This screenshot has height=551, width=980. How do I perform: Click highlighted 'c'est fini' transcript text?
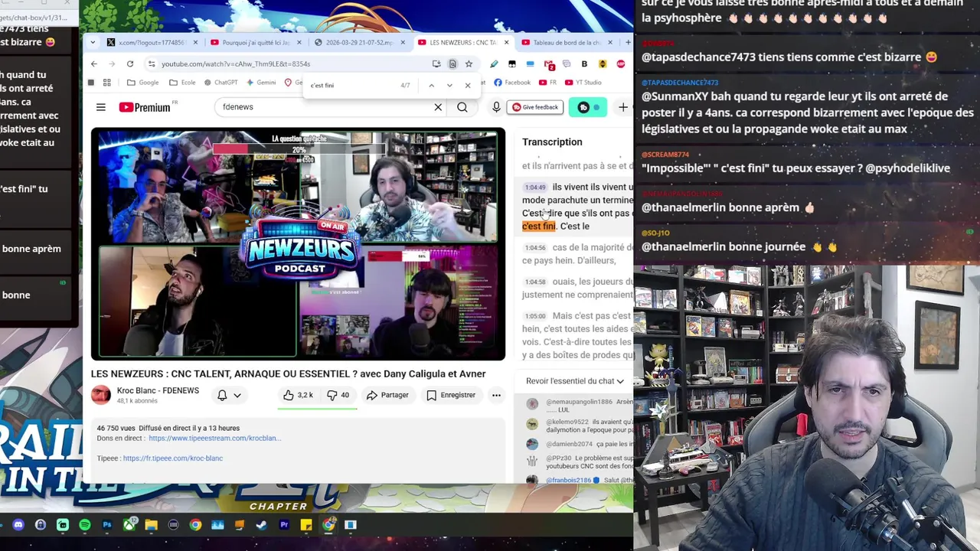pos(538,227)
